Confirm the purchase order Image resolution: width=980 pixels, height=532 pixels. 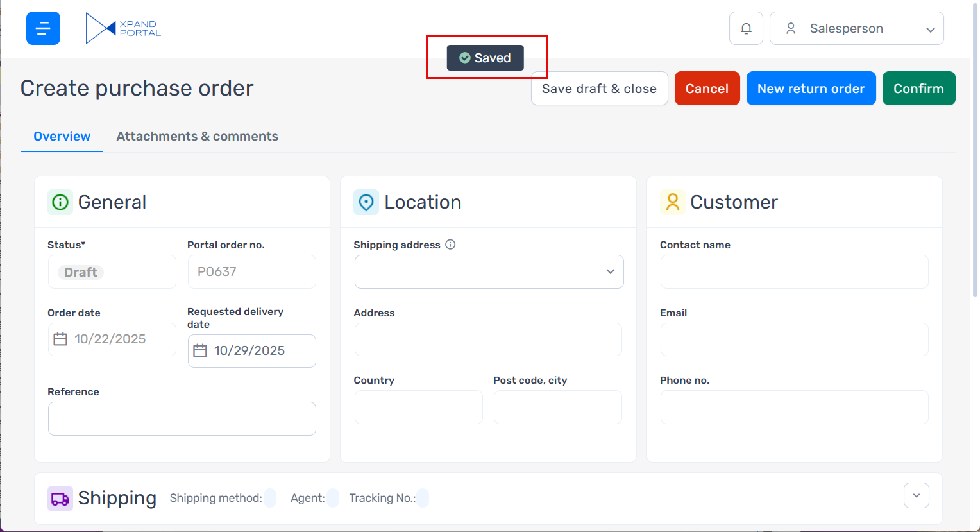tap(918, 89)
